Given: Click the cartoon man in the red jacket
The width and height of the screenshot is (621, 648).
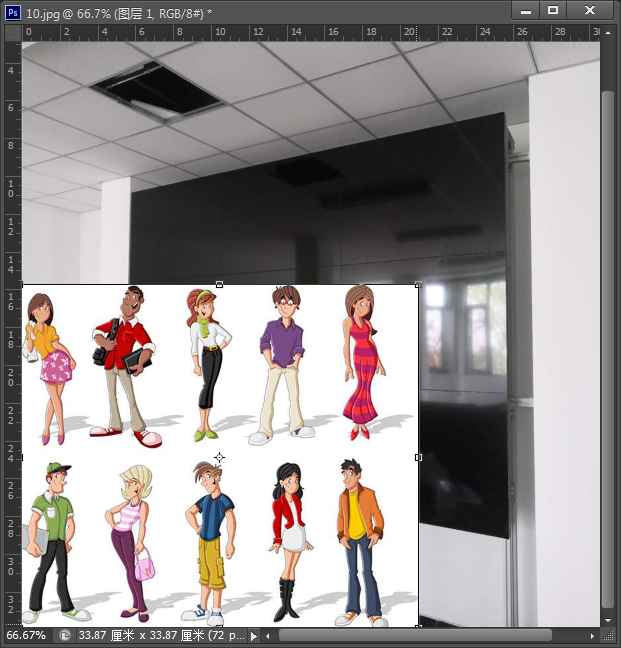Looking at the screenshot, I should pos(126,366).
